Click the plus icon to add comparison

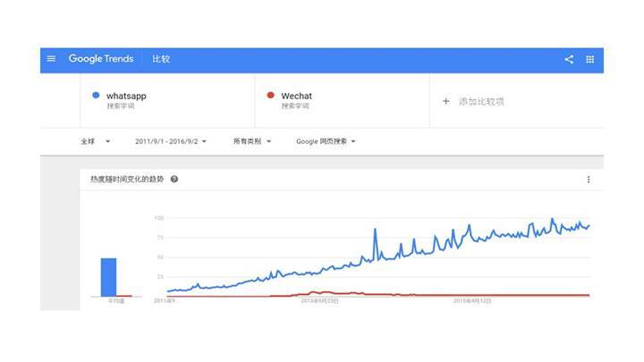click(445, 101)
